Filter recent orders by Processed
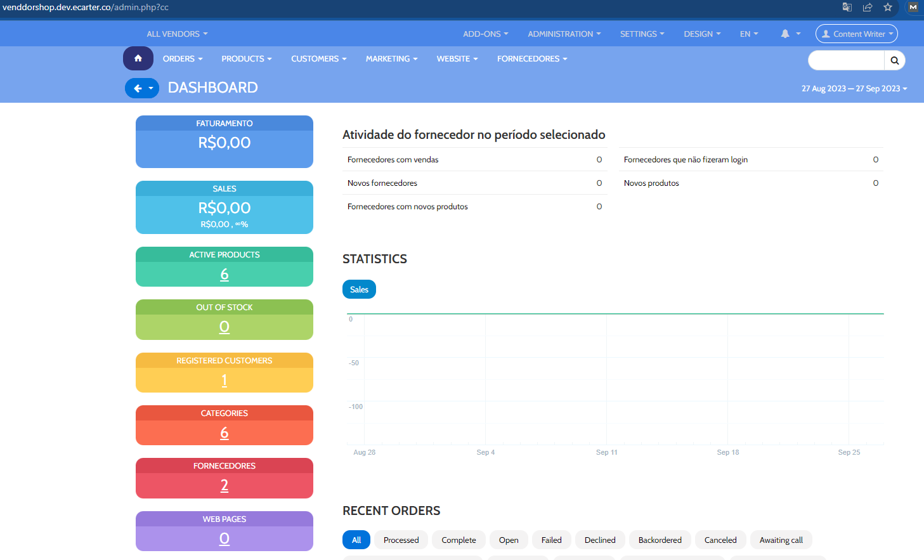 [401, 540]
